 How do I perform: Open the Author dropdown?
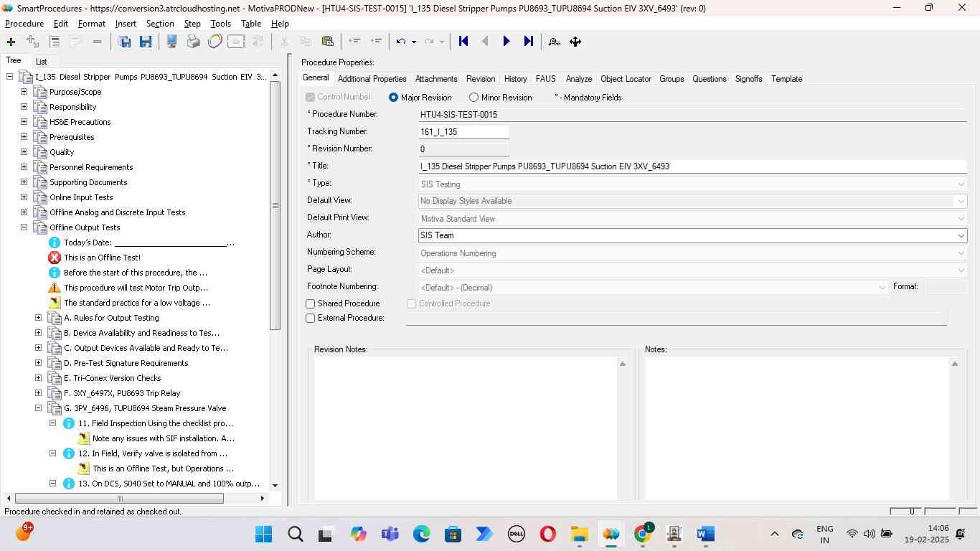click(961, 235)
